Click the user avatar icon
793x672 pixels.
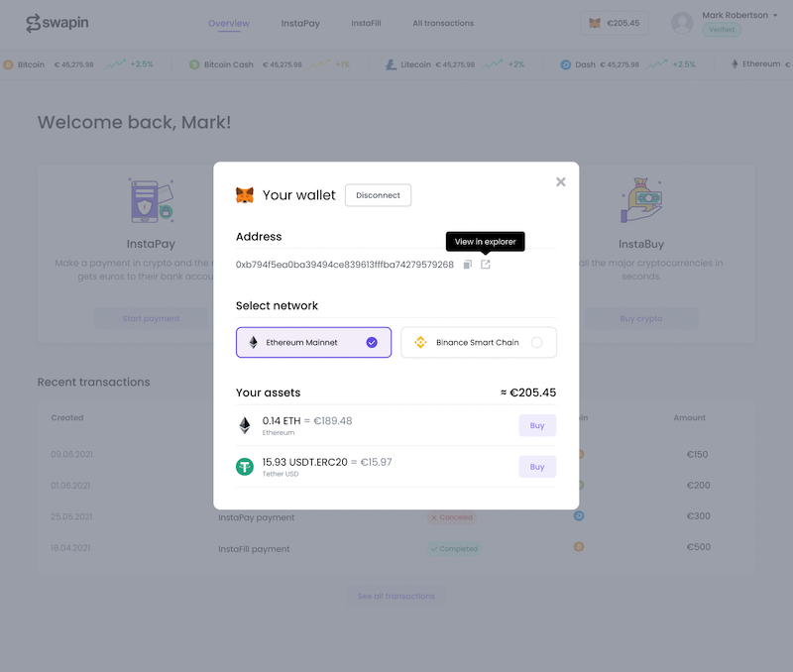[682, 23]
